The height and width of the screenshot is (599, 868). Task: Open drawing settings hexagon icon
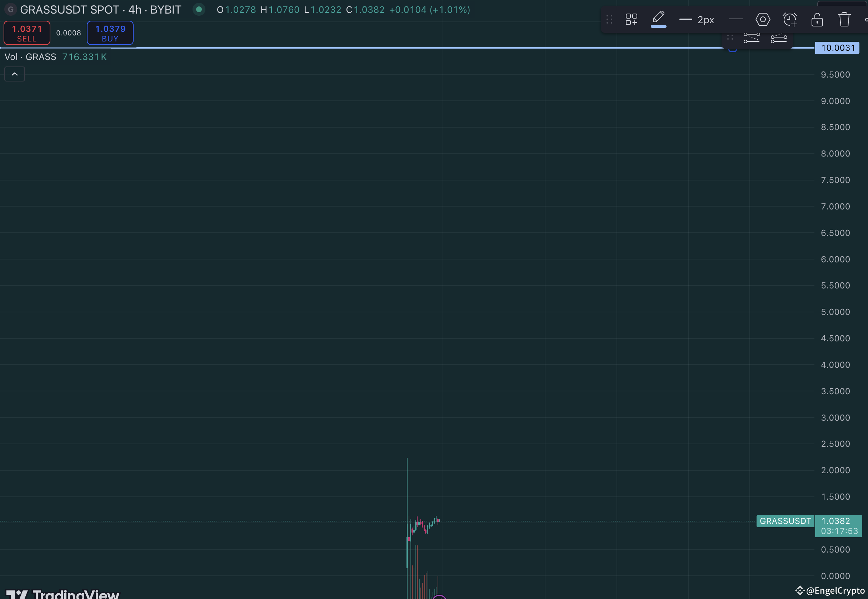(x=763, y=19)
